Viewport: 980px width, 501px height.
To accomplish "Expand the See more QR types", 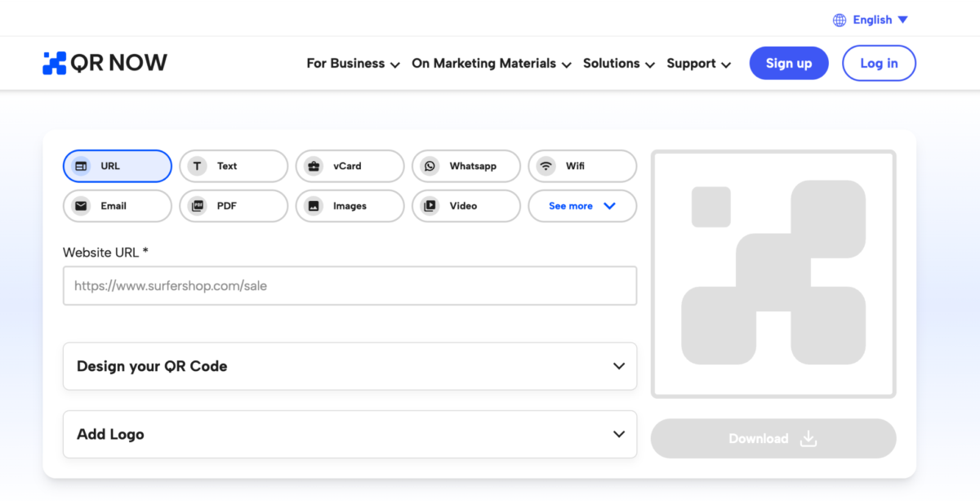I will click(581, 206).
